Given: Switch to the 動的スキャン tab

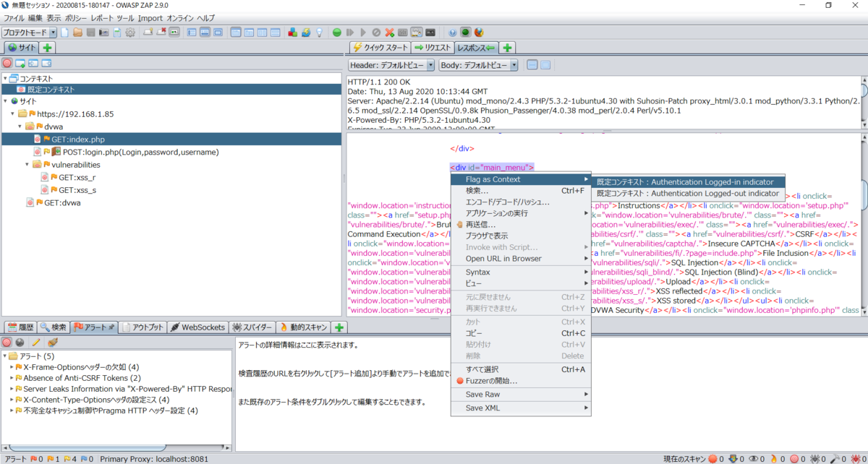Looking at the screenshot, I should [x=305, y=327].
